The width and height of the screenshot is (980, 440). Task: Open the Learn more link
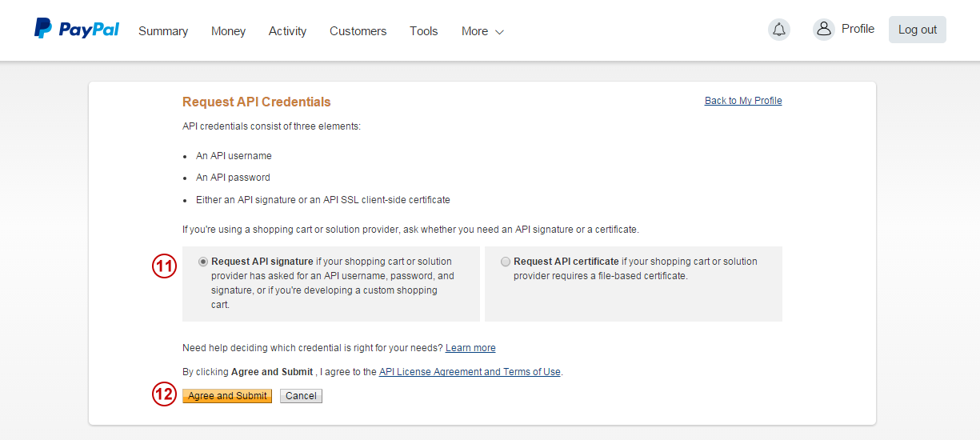[x=470, y=348]
